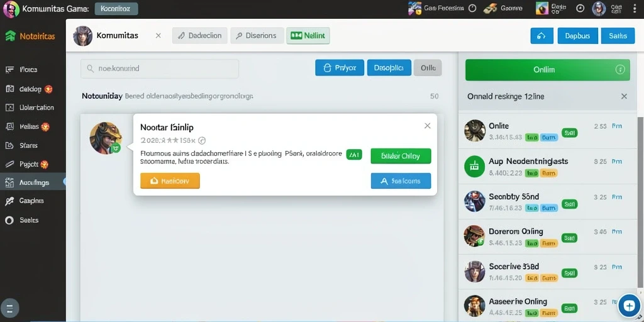Click the green Biltaier Chilpy button
This screenshot has width=644, height=322.
coord(401,156)
